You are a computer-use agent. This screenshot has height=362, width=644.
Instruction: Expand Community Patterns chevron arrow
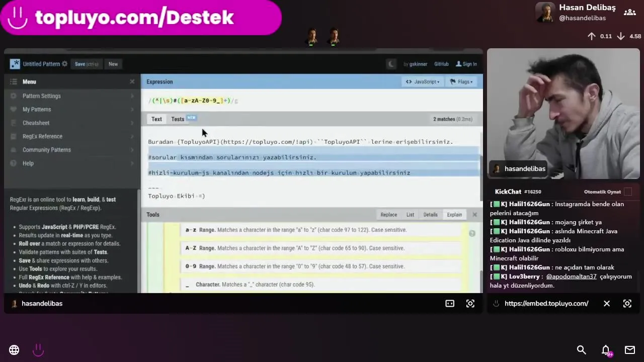(x=132, y=150)
